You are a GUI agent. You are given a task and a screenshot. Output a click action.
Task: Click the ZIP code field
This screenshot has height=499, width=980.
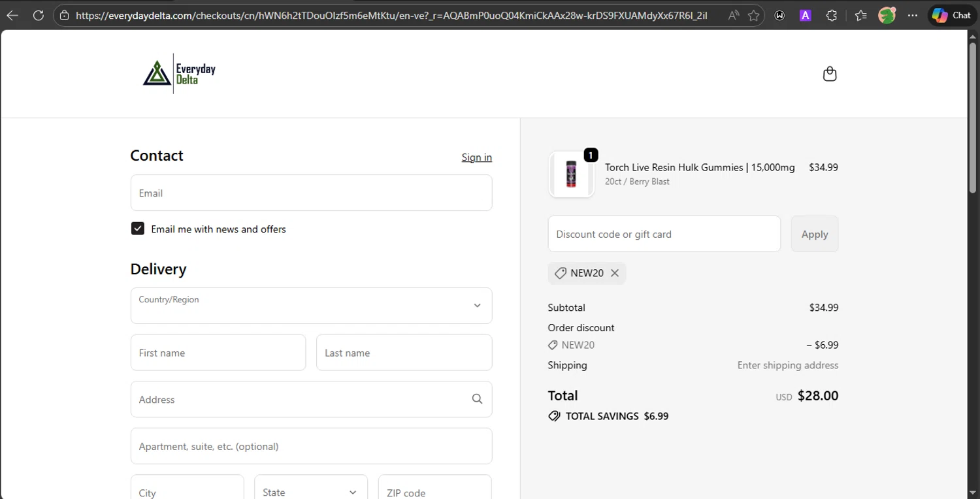click(x=434, y=487)
